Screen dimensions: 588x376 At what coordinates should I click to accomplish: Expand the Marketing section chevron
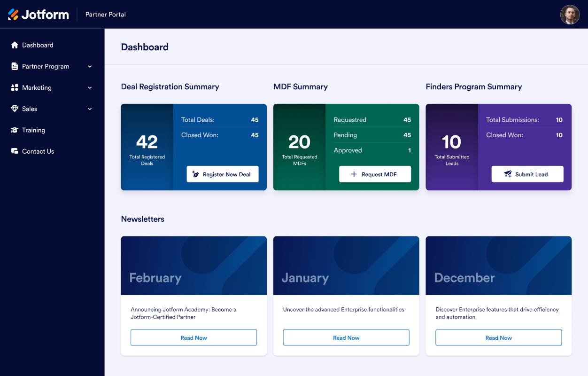coord(90,87)
